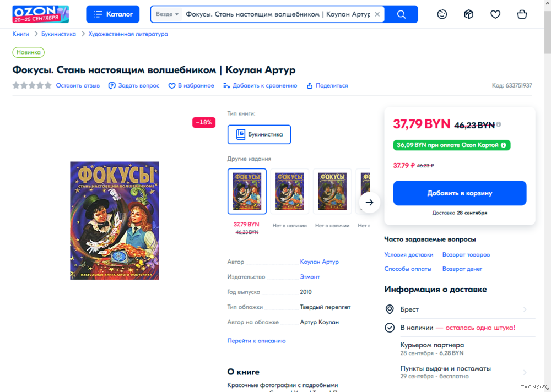
Task: Expand 'Пункты выдачи и постаматы' option
Action: pyautogui.click(x=460, y=372)
